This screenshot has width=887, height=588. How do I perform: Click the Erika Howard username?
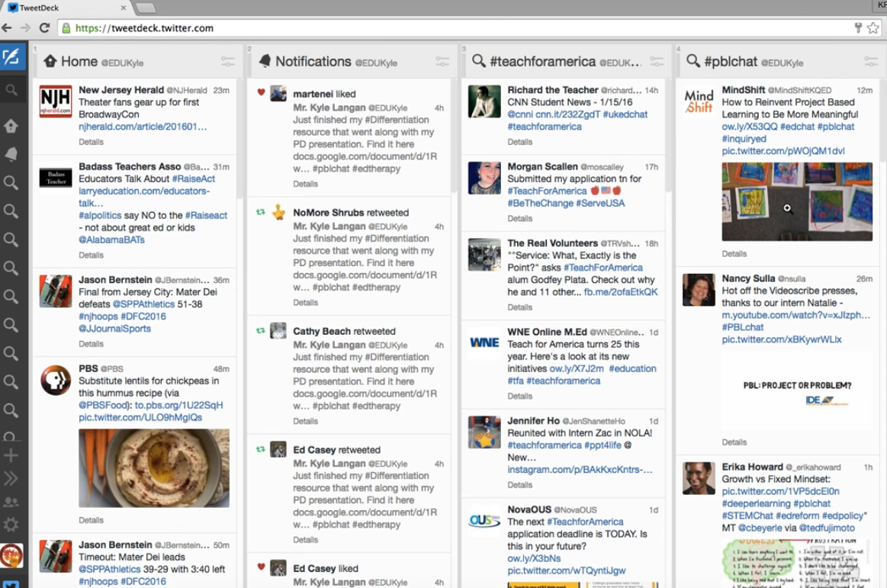(752, 467)
